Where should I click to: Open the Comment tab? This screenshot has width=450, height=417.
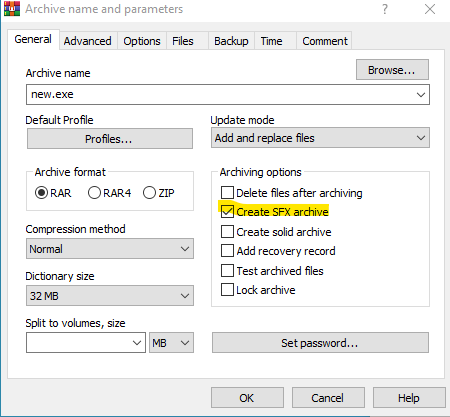click(x=325, y=41)
